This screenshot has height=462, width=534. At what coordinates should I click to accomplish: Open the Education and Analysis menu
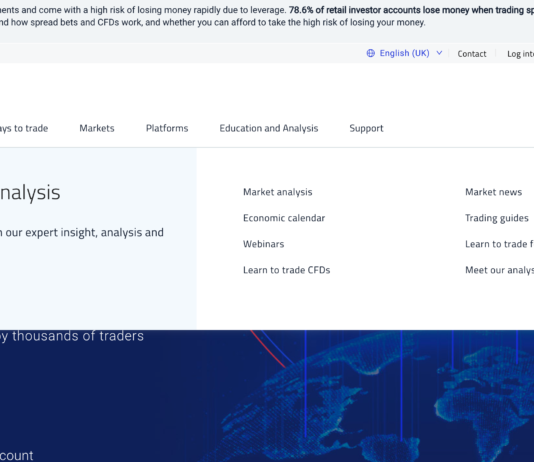tap(269, 128)
